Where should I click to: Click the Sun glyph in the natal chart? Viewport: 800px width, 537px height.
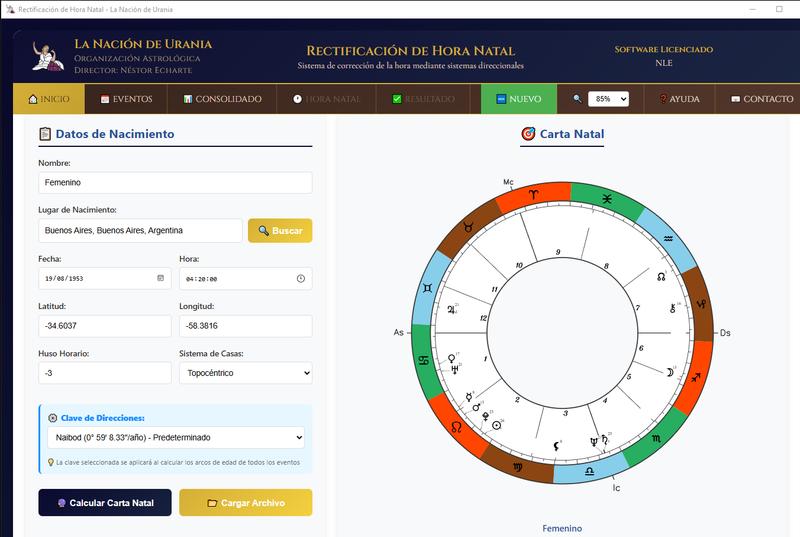click(498, 424)
